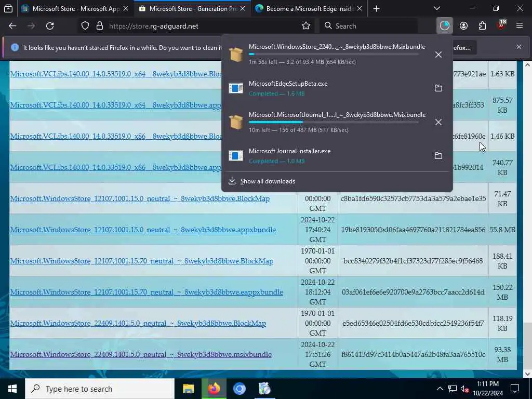Download WindowsStore 12107.1001.15.70 eappxbundle
The height and width of the screenshot is (399, 532).
(147, 292)
